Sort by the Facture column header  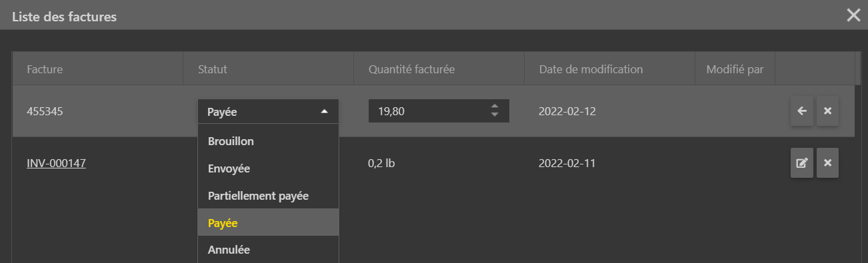(x=98, y=69)
